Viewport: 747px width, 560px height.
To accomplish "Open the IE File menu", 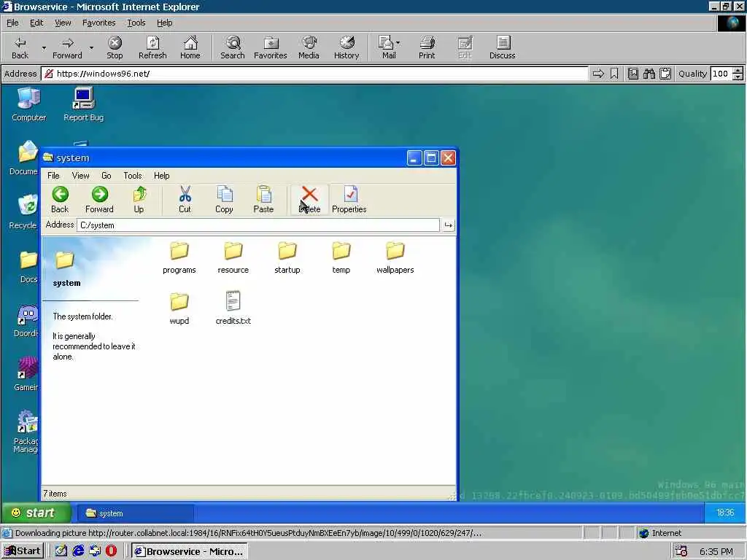I will [x=12, y=23].
